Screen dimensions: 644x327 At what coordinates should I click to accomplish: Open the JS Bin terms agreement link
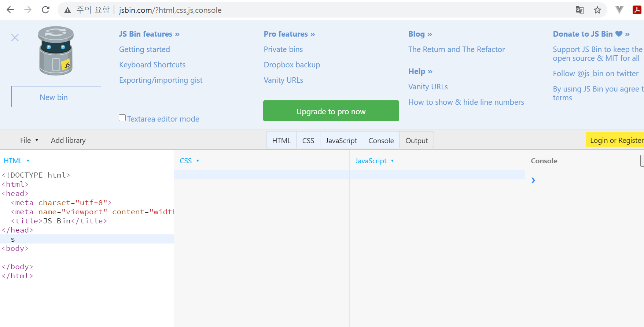[598, 93]
